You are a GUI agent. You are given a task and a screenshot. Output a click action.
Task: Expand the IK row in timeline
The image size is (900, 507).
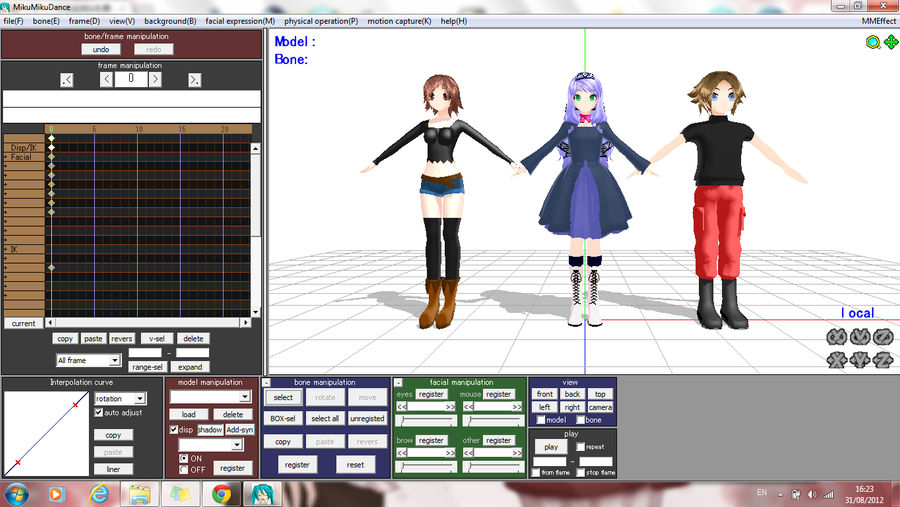click(x=6, y=249)
